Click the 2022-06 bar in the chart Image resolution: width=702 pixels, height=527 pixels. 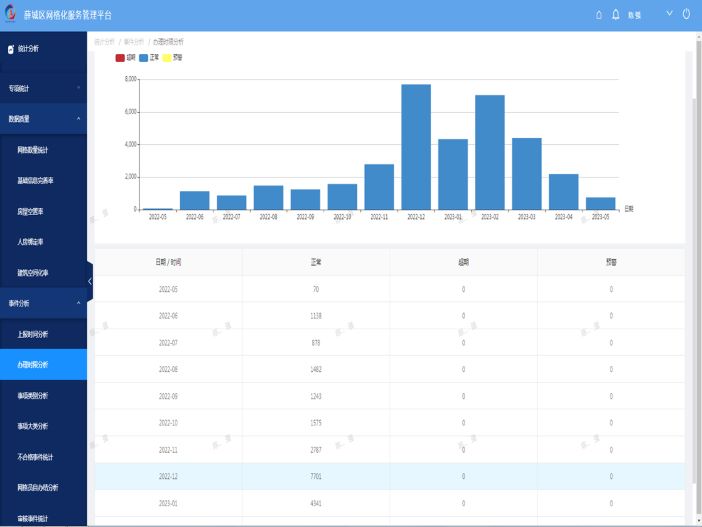(x=194, y=200)
